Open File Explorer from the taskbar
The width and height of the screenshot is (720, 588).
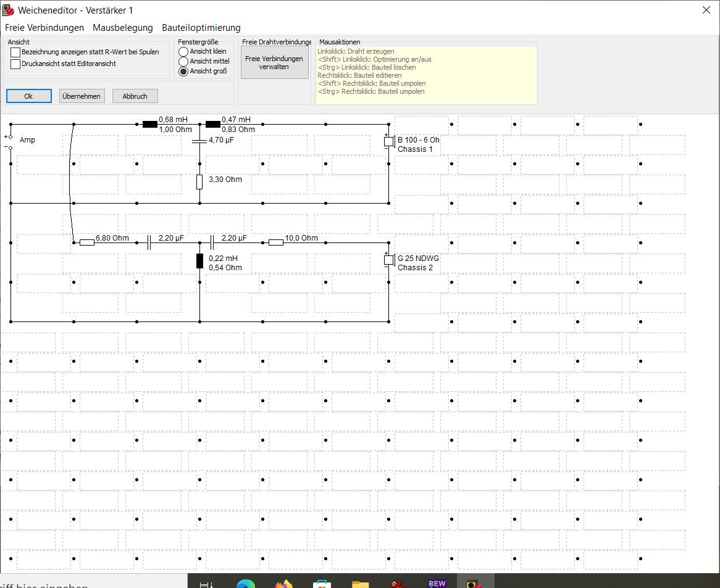(361, 584)
